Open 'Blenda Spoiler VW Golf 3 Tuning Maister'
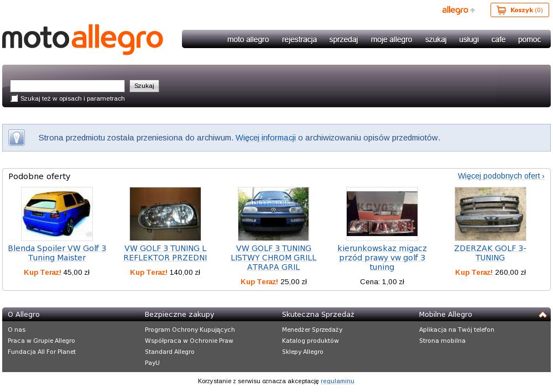 point(57,253)
